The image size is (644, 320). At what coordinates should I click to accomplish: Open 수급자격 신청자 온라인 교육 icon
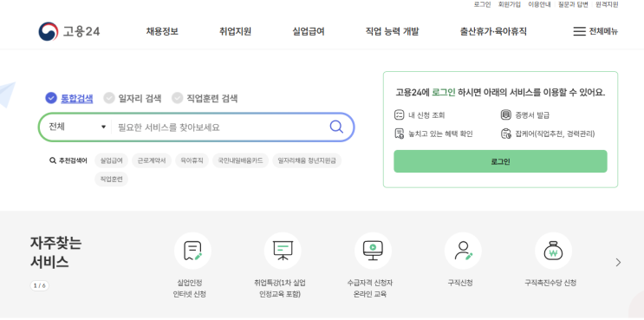pos(373,251)
